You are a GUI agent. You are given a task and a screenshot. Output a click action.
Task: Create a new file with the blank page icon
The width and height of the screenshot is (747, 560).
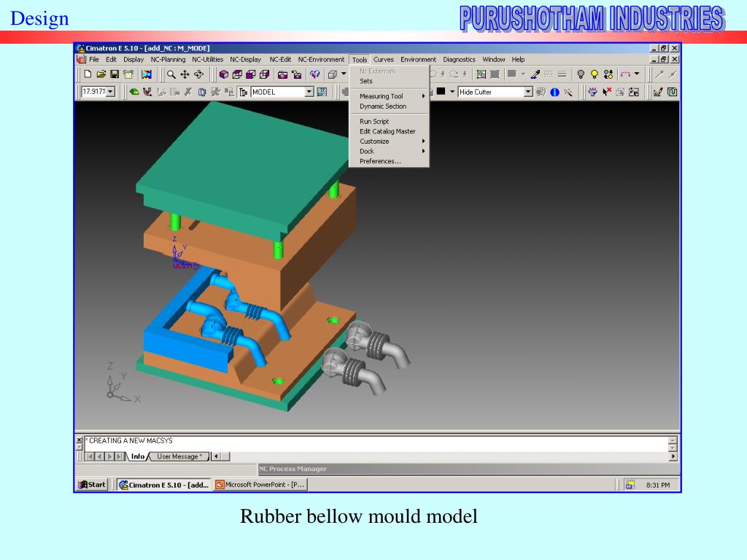(88, 74)
